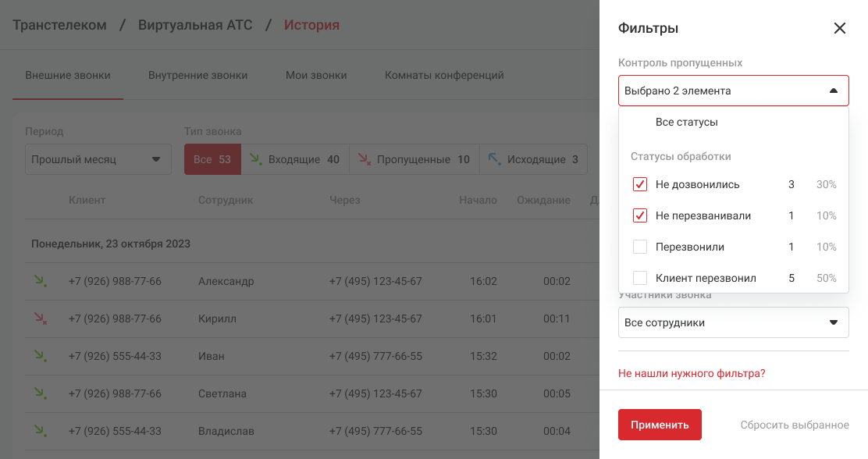The image size is (868, 459).
Task: Uncheck the Не перезванивали checkbox
Action: (x=640, y=215)
